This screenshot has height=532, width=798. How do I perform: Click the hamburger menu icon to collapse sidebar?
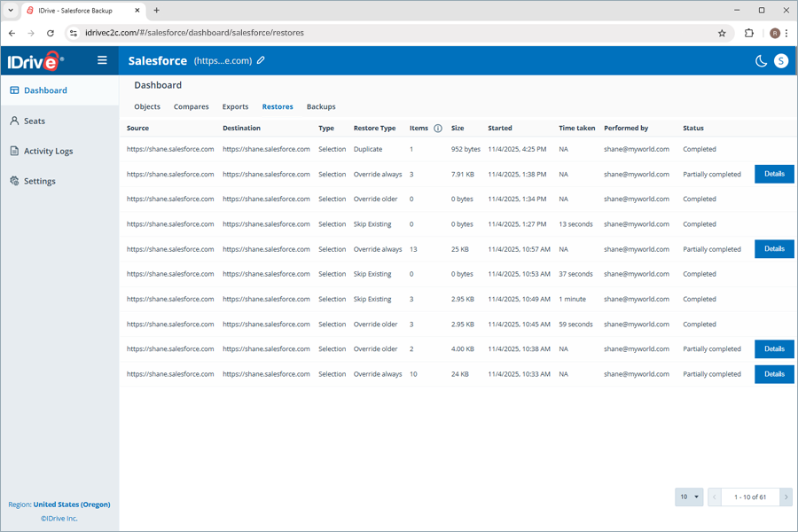tap(102, 60)
